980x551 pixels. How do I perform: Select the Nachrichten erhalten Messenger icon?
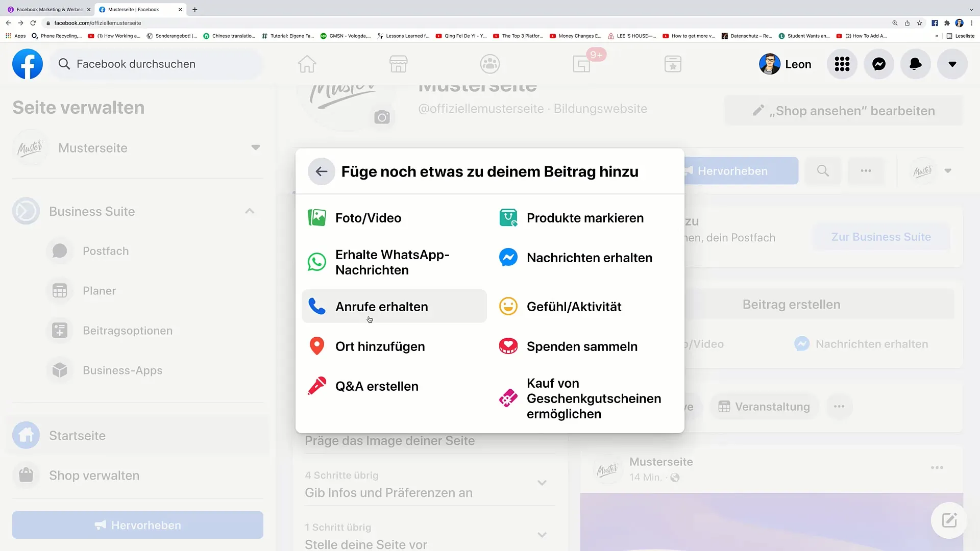508,257
